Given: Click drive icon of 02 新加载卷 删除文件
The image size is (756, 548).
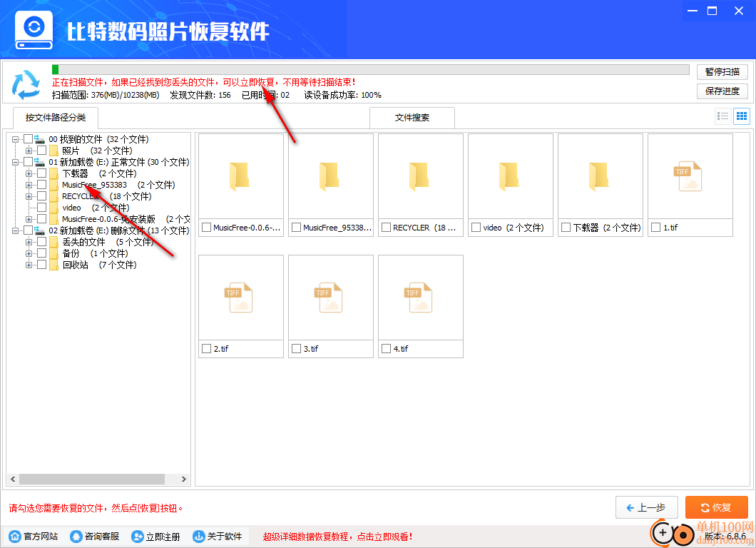Looking at the screenshot, I should [39, 230].
